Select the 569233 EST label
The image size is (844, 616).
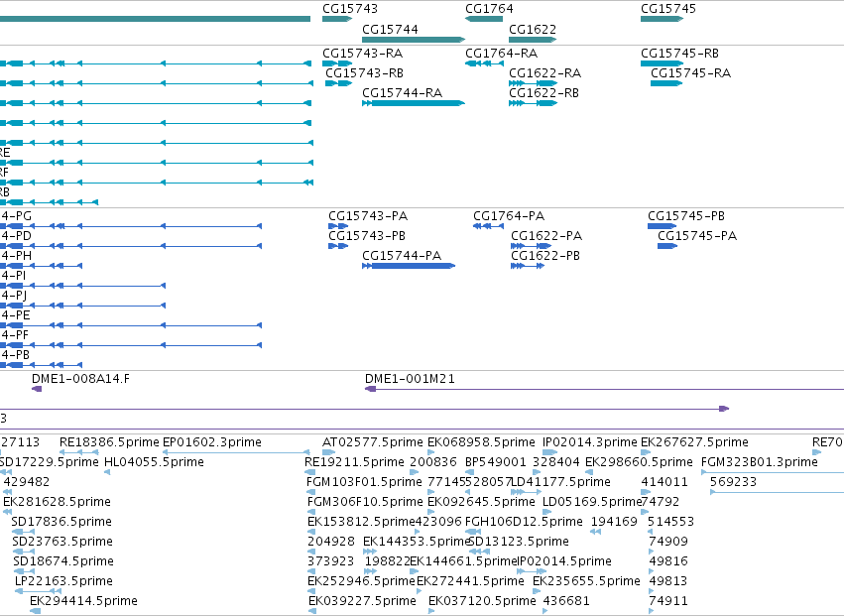click(733, 482)
